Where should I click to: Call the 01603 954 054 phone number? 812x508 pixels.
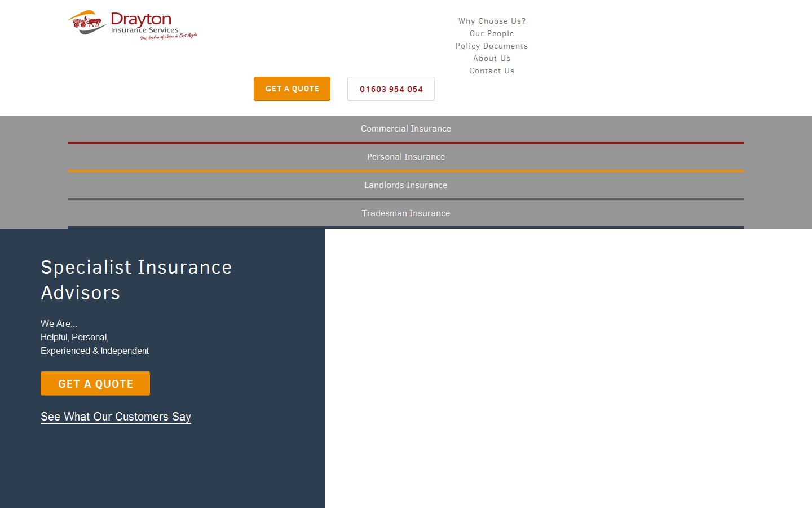(x=391, y=89)
